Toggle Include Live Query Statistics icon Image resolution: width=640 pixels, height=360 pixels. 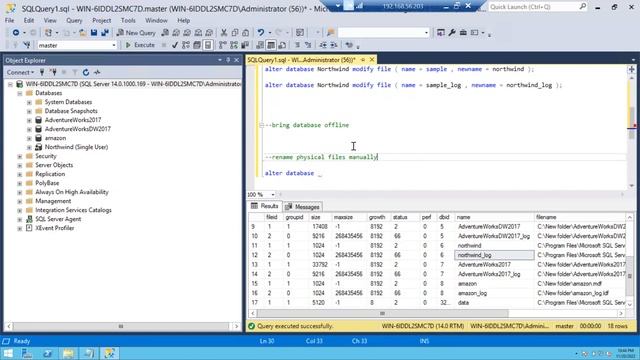tap(234, 45)
